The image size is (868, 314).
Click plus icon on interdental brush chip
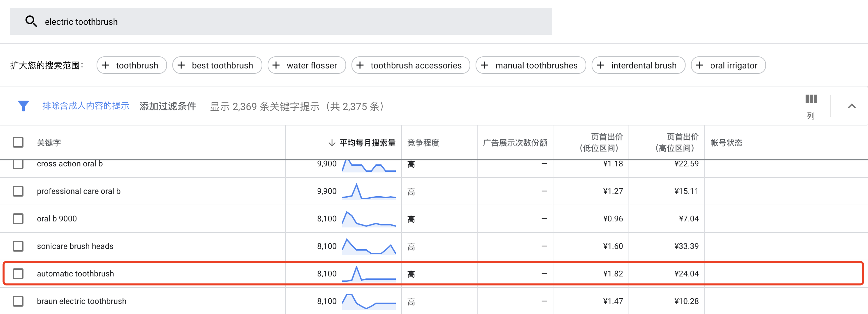[600, 65]
